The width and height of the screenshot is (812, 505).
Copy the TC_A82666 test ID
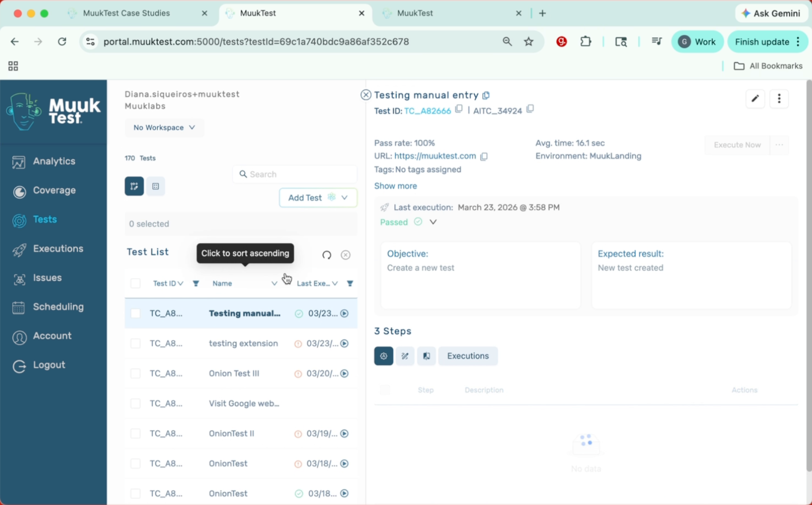pyautogui.click(x=459, y=109)
